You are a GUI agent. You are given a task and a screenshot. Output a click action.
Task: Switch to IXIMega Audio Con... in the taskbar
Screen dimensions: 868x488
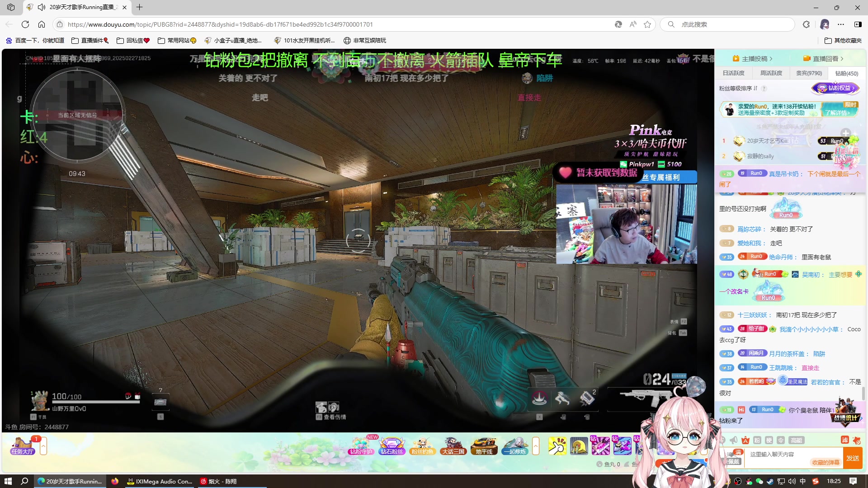pyautogui.click(x=160, y=481)
